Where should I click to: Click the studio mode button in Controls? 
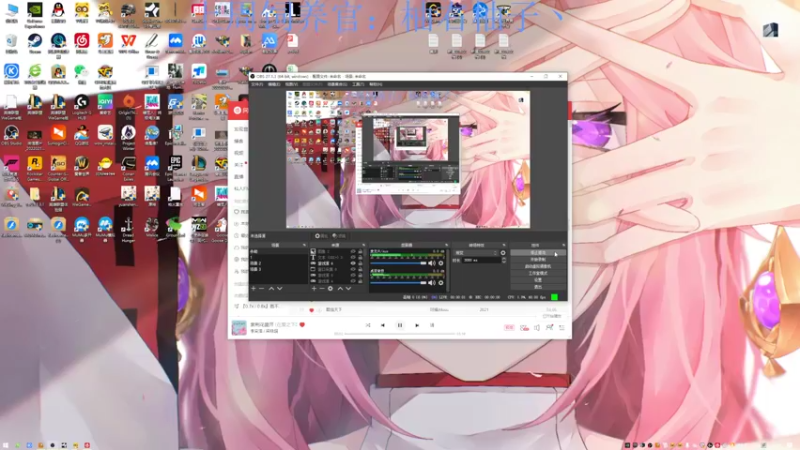538,273
